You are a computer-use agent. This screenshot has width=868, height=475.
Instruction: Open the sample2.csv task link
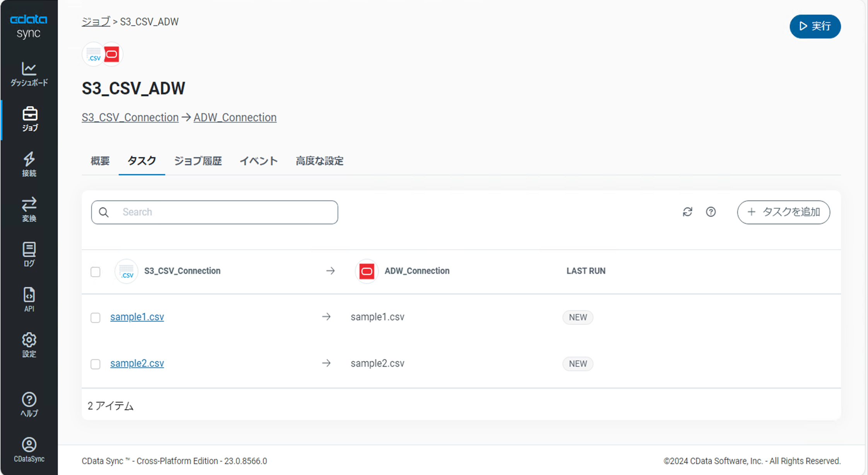(x=137, y=363)
